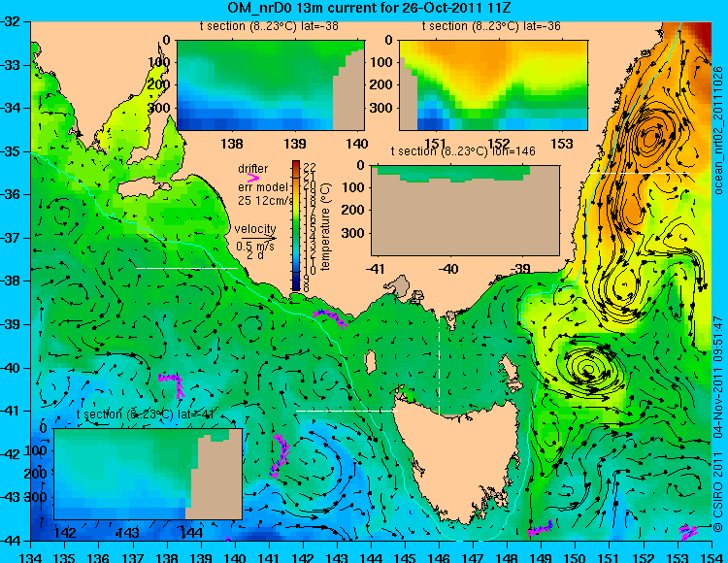Click the 134 longitude axis label
Viewport: 728px width, 563px height.
pyautogui.click(x=31, y=557)
